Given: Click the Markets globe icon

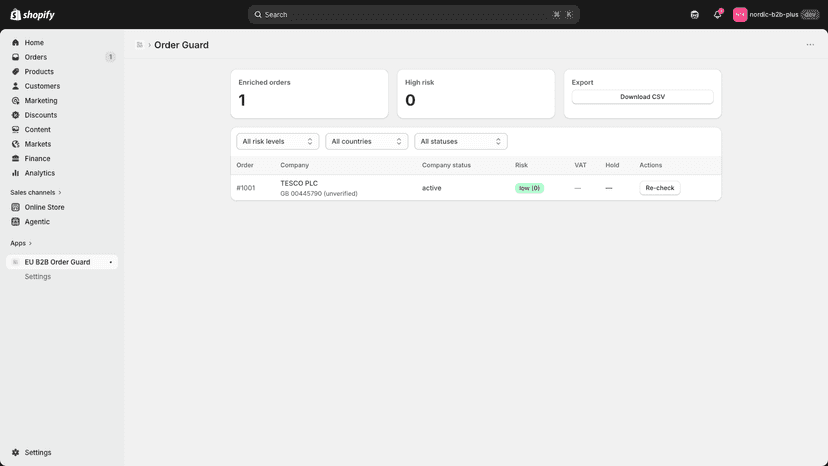Looking at the screenshot, I should [x=15, y=144].
